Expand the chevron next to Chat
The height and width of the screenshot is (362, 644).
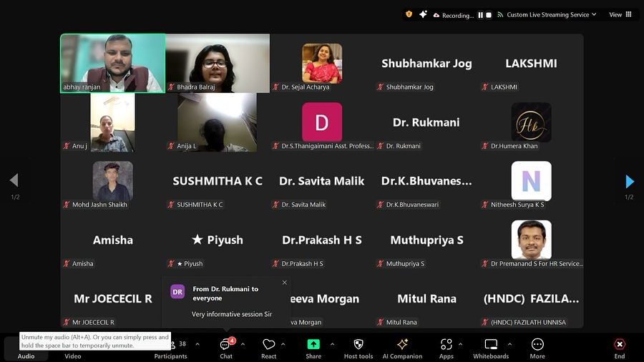[x=243, y=344]
